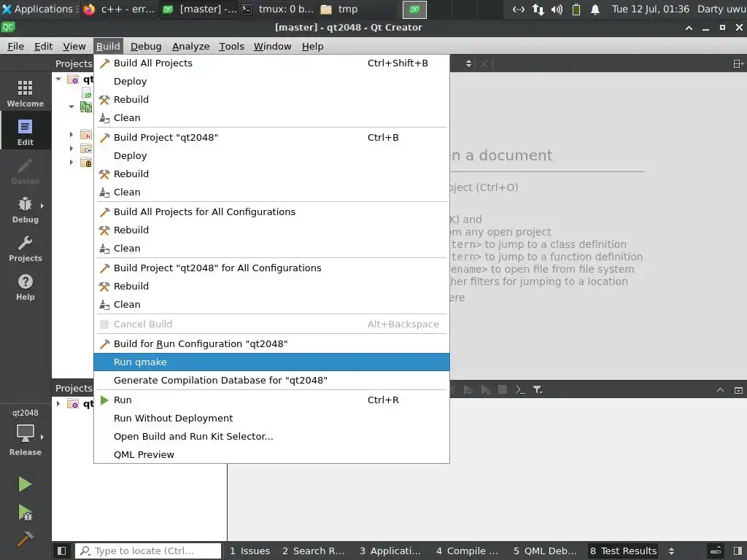The image size is (747, 560).
Task: Switch to the tmux terminal taskbar window
Action: coord(278,9)
